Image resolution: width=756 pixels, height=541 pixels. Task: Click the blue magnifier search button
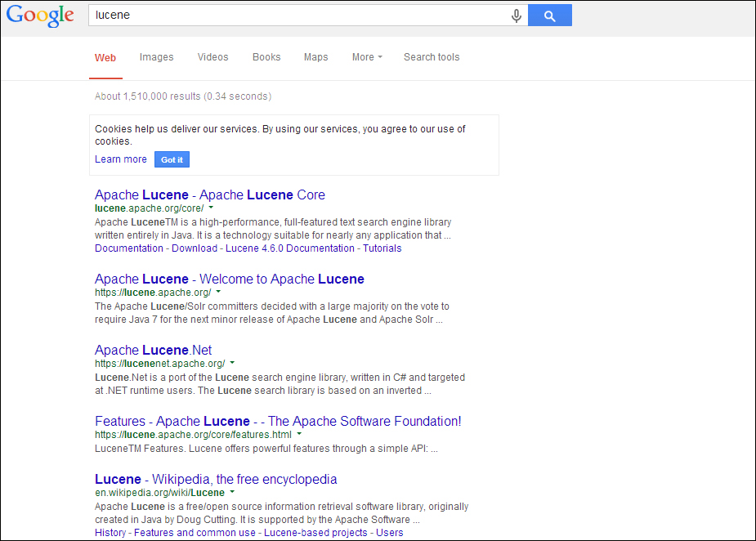pos(550,16)
